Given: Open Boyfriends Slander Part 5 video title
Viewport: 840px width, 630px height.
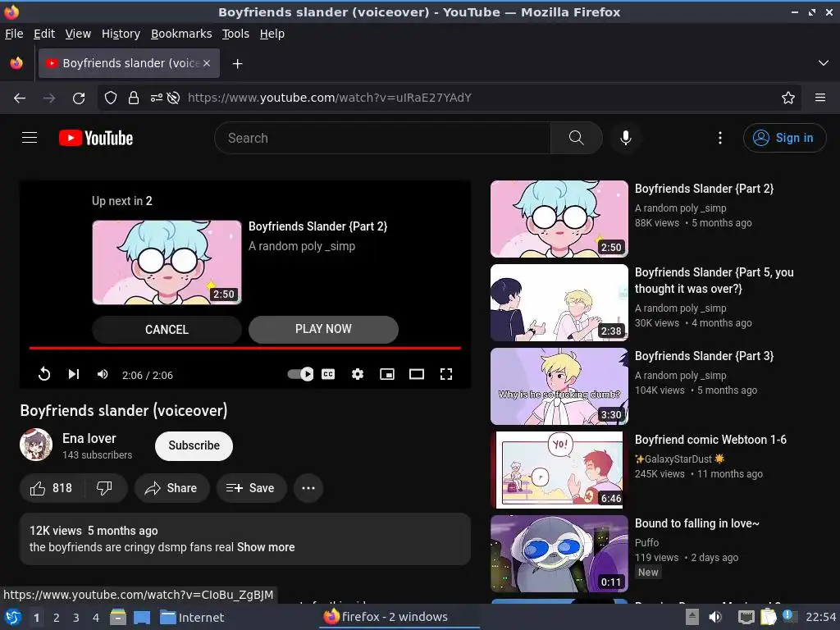Looking at the screenshot, I should click(x=714, y=281).
